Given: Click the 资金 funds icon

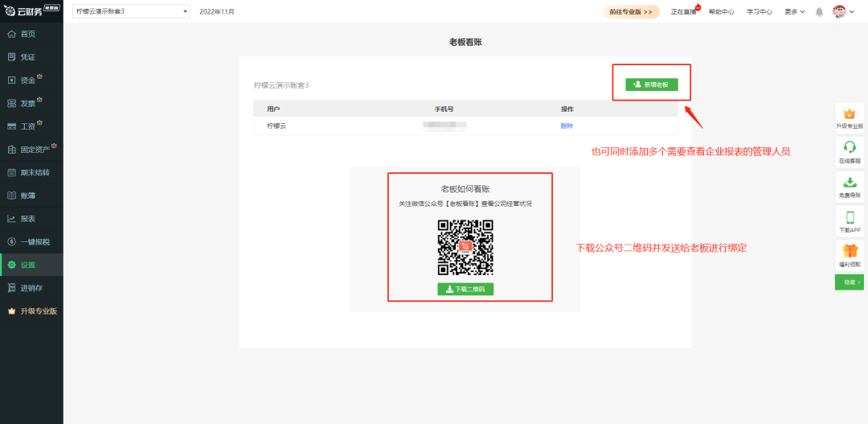Looking at the screenshot, I should point(11,80).
